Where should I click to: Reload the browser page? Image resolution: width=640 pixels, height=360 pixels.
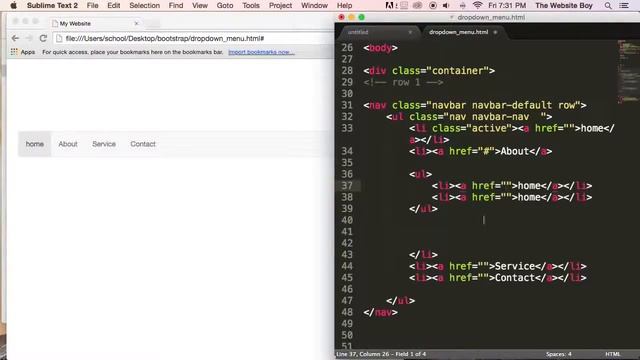(43, 38)
